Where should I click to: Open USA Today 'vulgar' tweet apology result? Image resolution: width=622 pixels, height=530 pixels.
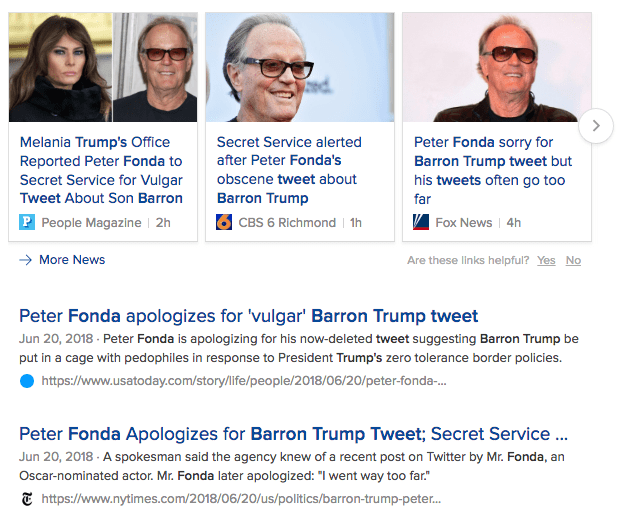249,316
